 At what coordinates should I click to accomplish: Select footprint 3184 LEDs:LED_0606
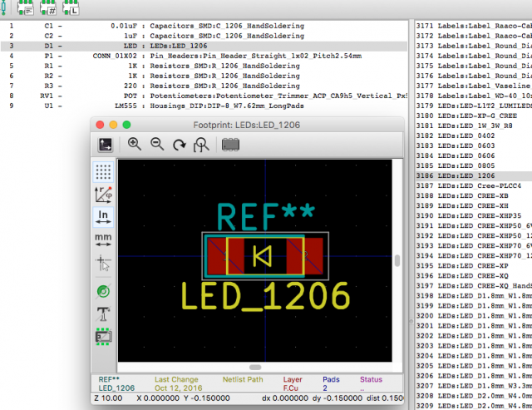474,156
